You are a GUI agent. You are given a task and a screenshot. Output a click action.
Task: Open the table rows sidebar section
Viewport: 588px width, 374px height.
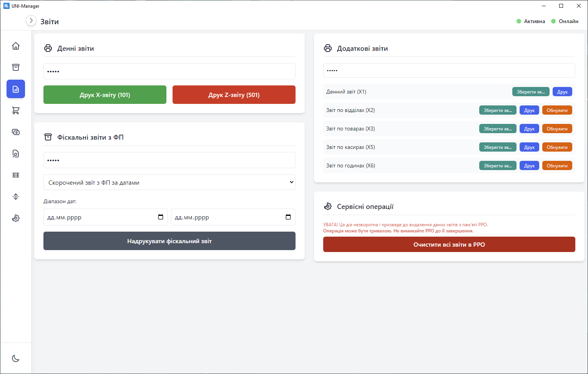click(16, 175)
